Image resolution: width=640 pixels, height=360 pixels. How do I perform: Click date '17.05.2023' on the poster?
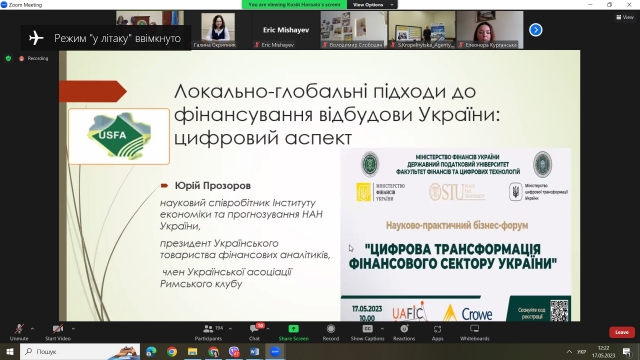(x=367, y=309)
